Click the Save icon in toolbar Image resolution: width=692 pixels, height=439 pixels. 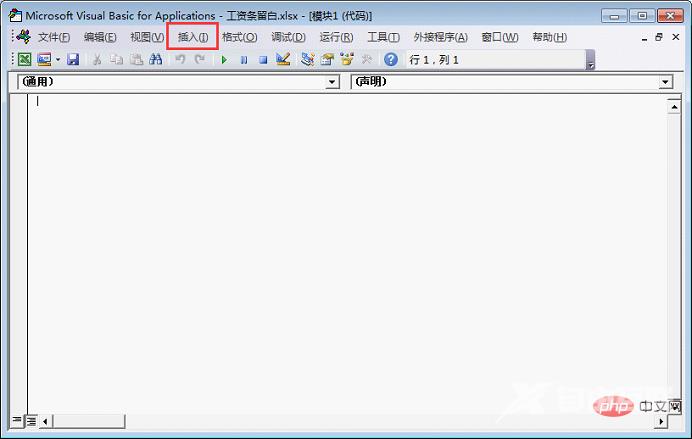tap(73, 60)
